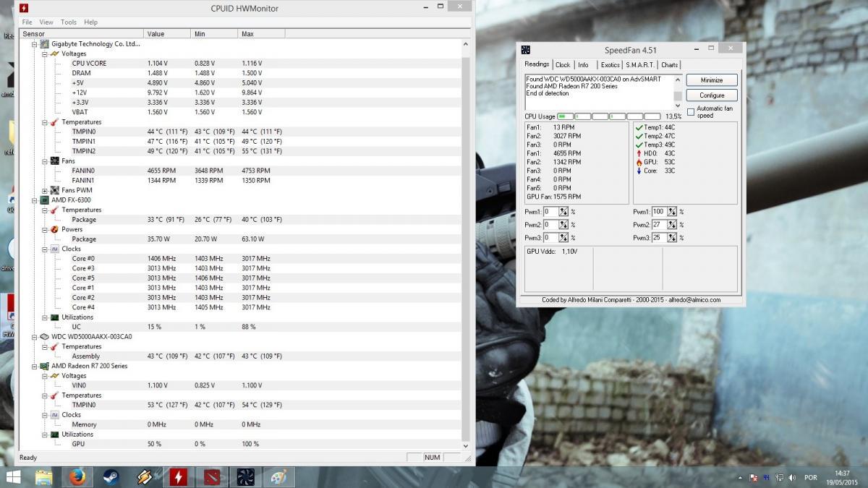868x488 pixels.
Task: Click the GPU temperature flame icon in SpeedFan
Action: pos(639,162)
